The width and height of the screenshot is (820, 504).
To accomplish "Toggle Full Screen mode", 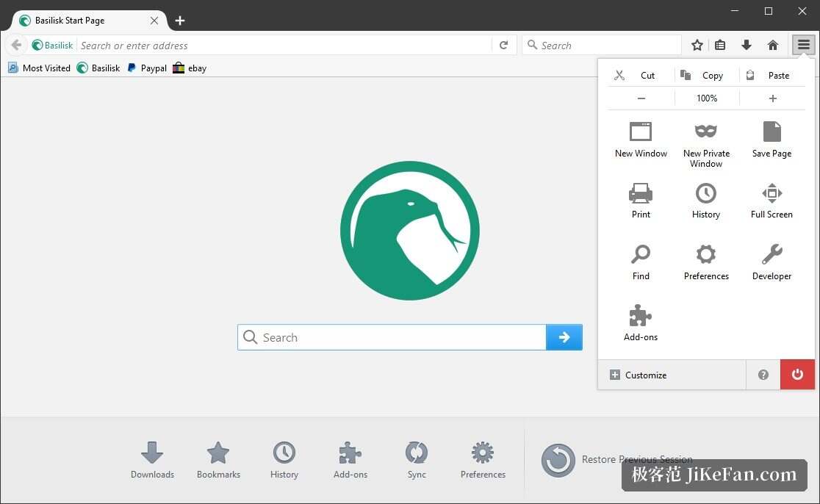I will click(772, 201).
